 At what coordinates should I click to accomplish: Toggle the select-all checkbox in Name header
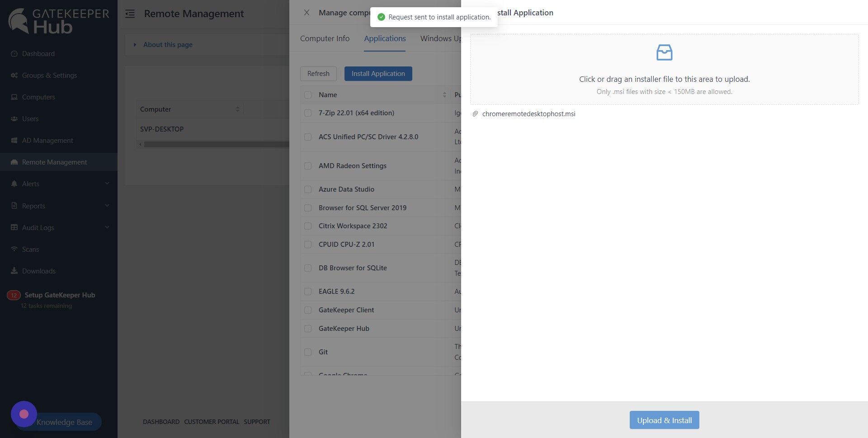(x=308, y=95)
